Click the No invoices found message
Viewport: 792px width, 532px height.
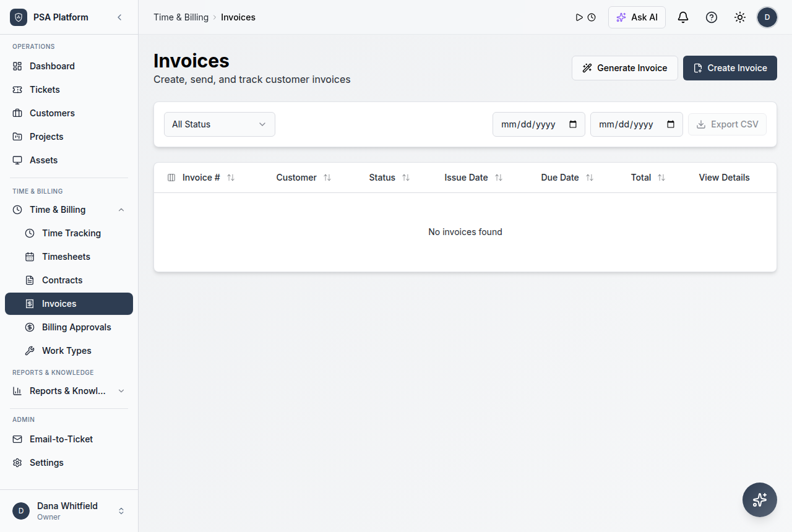coord(465,232)
